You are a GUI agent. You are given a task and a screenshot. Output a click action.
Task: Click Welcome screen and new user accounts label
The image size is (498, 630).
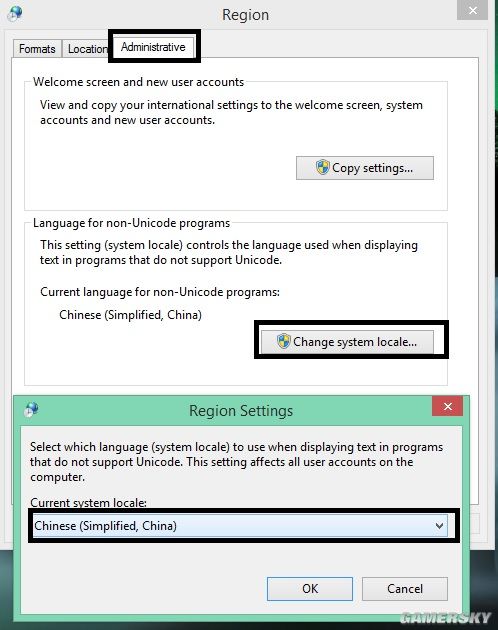point(138,82)
